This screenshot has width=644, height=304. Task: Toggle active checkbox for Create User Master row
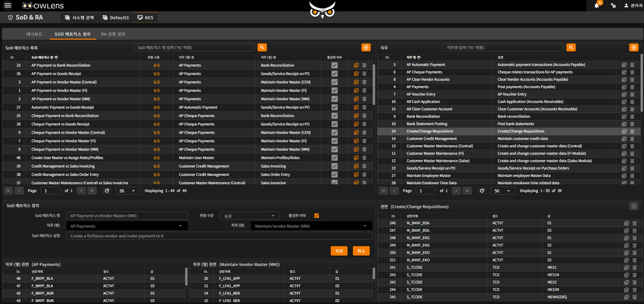334,158
